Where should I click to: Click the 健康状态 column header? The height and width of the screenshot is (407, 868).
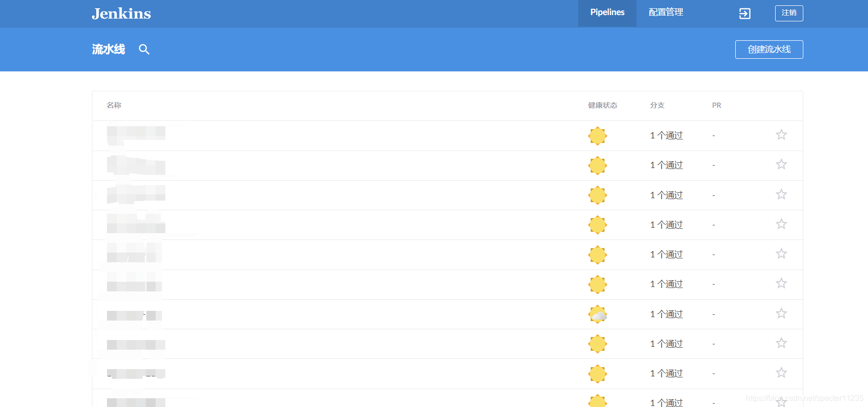(602, 105)
